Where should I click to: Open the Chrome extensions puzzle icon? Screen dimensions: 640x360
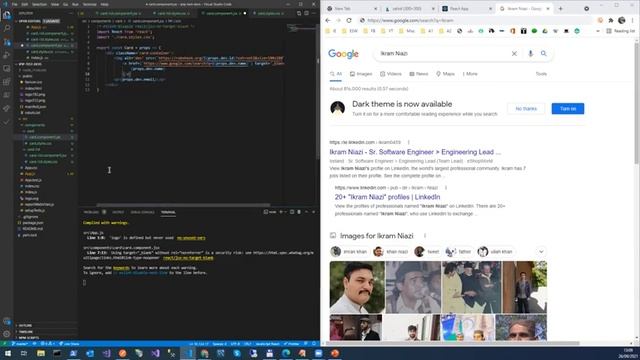611,20
